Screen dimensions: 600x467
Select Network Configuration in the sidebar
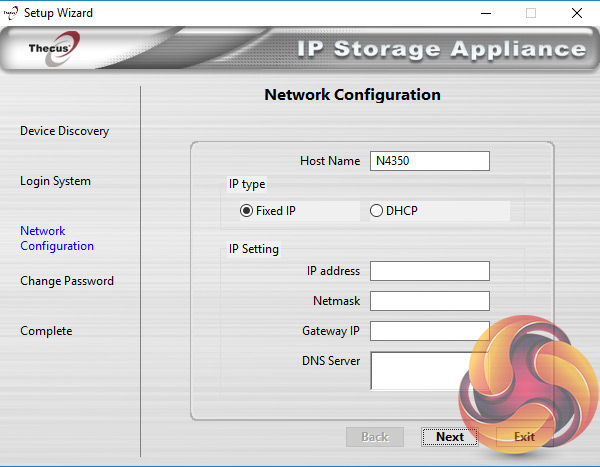tap(57, 238)
